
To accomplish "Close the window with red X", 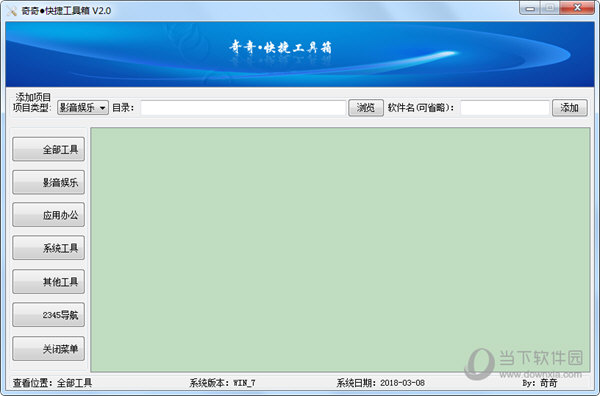I will click(577, 8).
